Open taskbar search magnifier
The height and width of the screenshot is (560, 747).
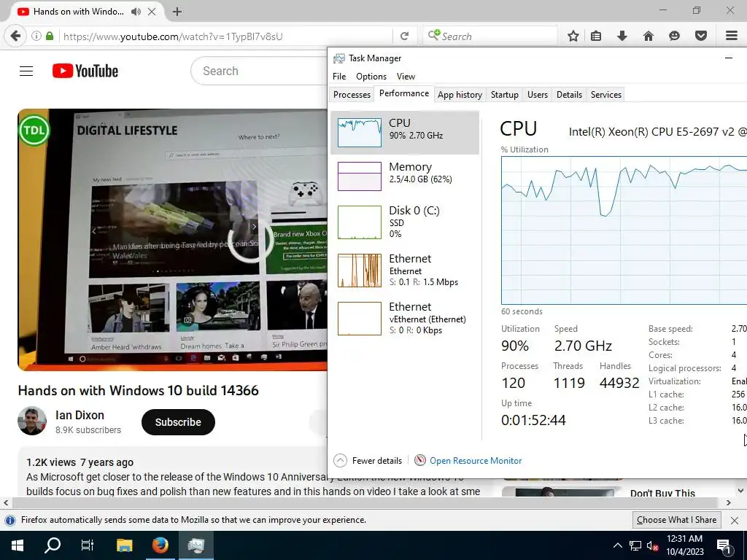[53, 545]
